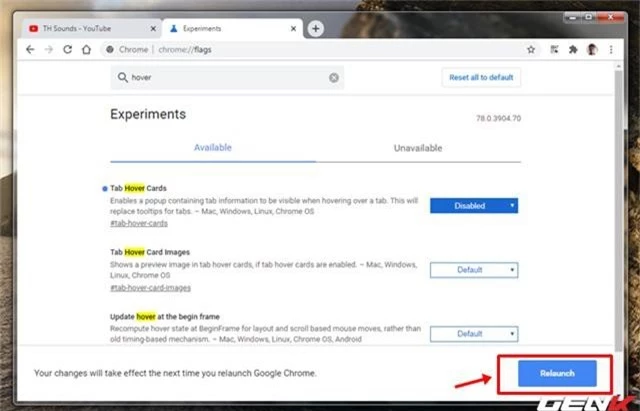Click the Tab Hover Cards title
The width and height of the screenshot is (640, 411).
click(x=138, y=188)
